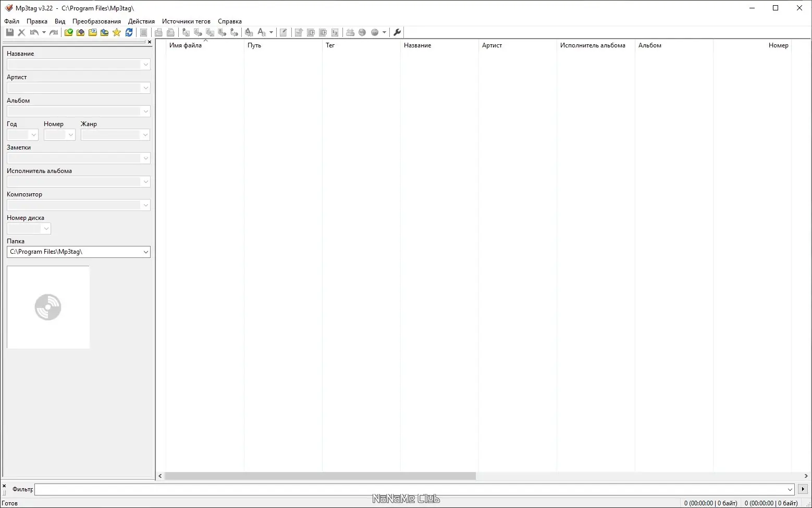Open the Источники тегов menu
Image resolution: width=812 pixels, height=508 pixels.
(186, 21)
